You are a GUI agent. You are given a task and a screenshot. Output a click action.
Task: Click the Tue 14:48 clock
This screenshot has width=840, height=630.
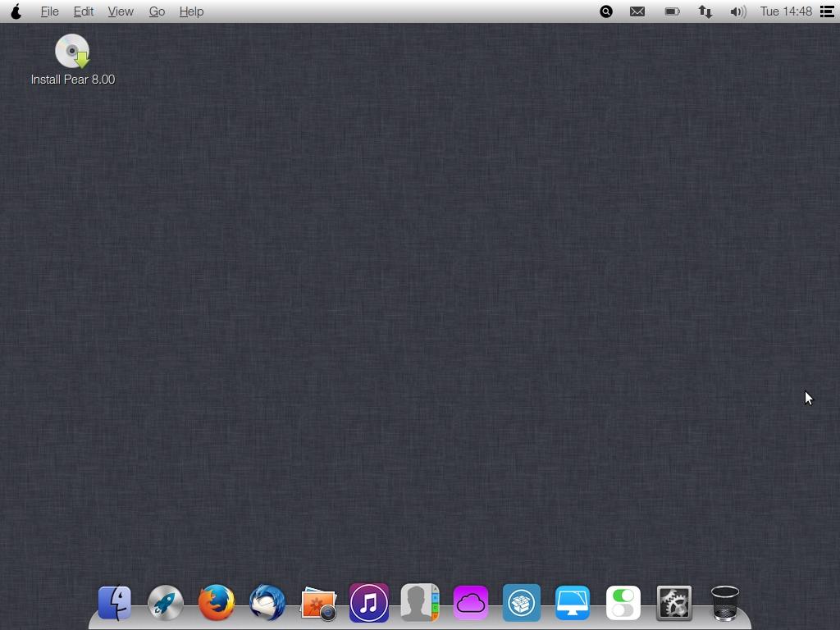coord(786,11)
